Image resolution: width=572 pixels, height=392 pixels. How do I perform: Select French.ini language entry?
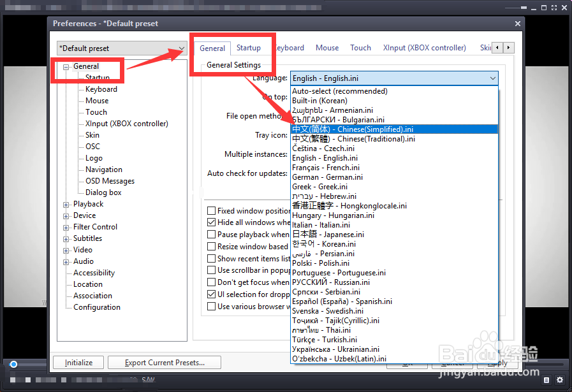(x=394, y=168)
